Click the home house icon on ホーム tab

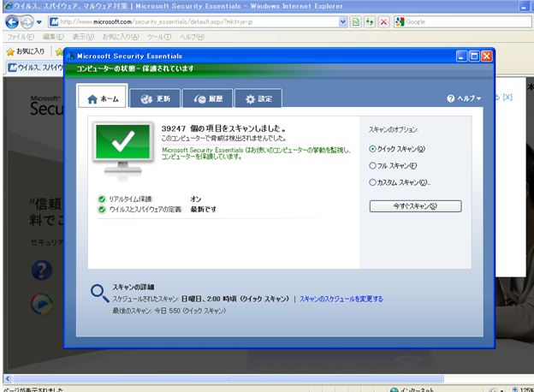click(92, 99)
